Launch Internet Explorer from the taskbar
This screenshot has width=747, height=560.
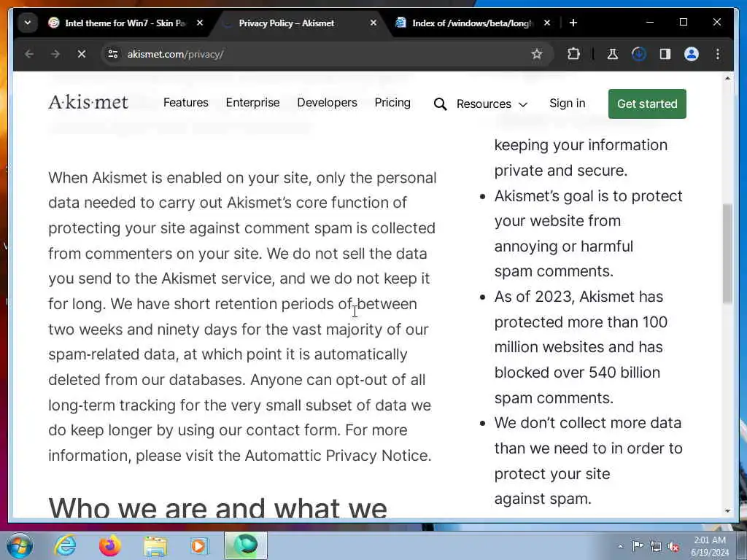point(65,545)
